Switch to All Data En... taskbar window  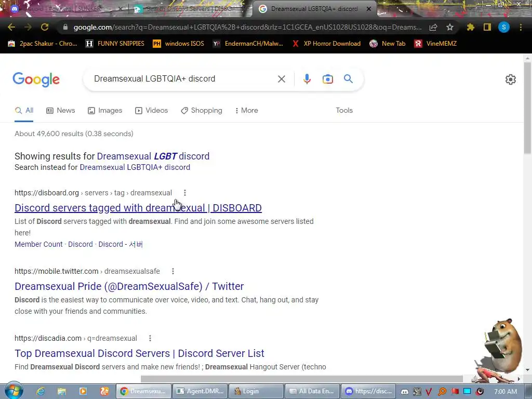point(312,391)
